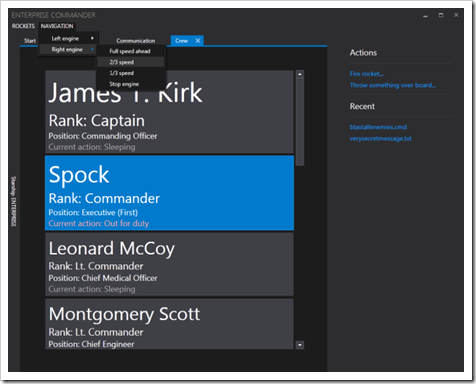Click Position: Chief Medical Officer text
This screenshot has height=384, width=476.
pyautogui.click(x=103, y=278)
